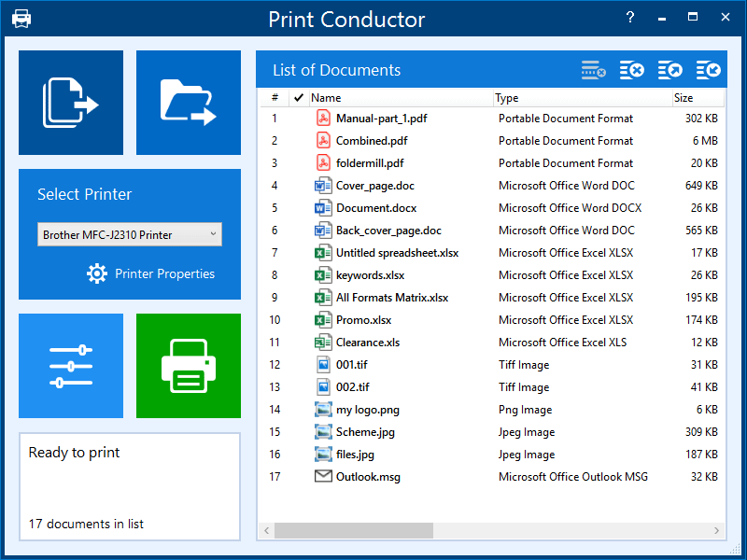Viewport: 747px width, 560px height.
Task: Click the remove selected items icon
Action: [x=593, y=70]
